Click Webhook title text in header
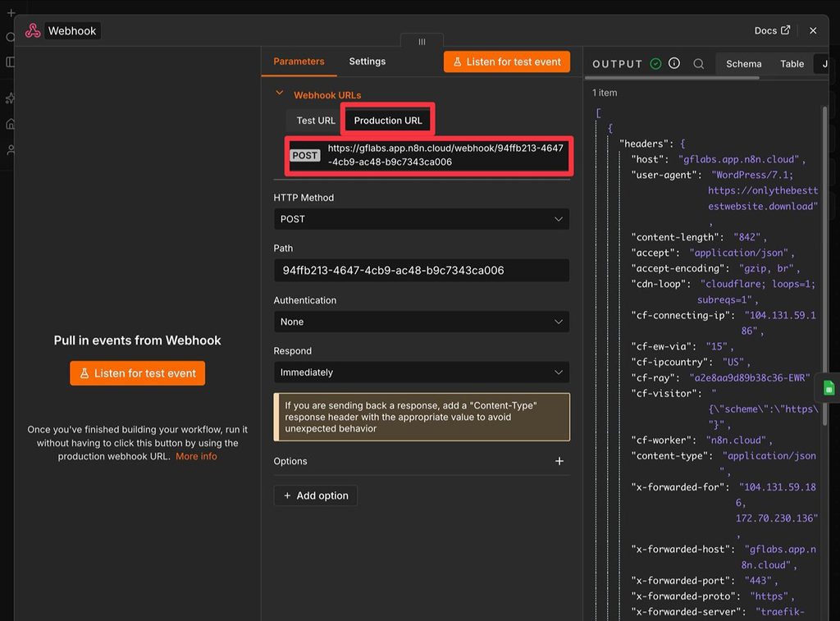Image resolution: width=840 pixels, height=621 pixels. point(72,30)
